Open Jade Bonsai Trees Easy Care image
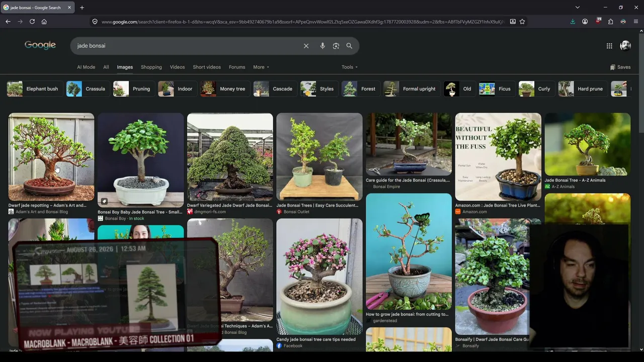 pos(319,157)
